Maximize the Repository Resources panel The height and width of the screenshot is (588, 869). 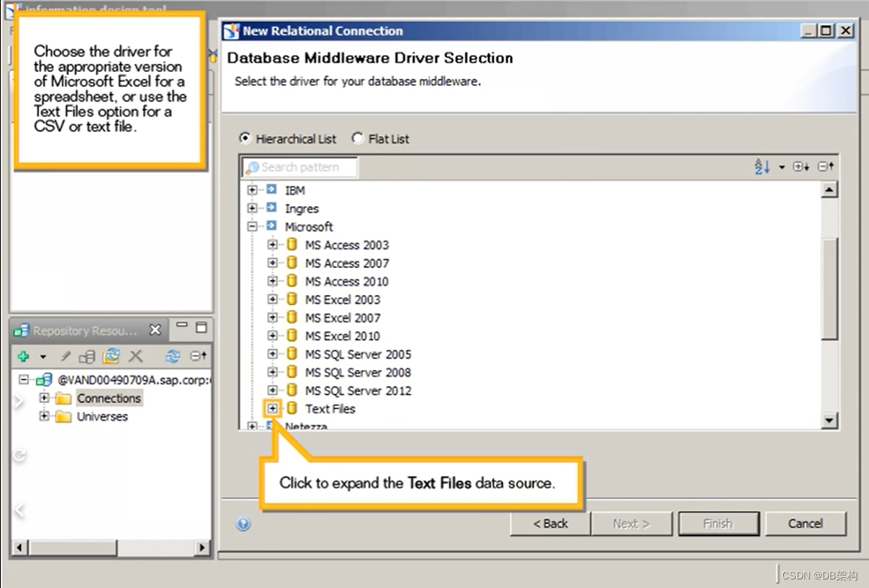(201, 327)
